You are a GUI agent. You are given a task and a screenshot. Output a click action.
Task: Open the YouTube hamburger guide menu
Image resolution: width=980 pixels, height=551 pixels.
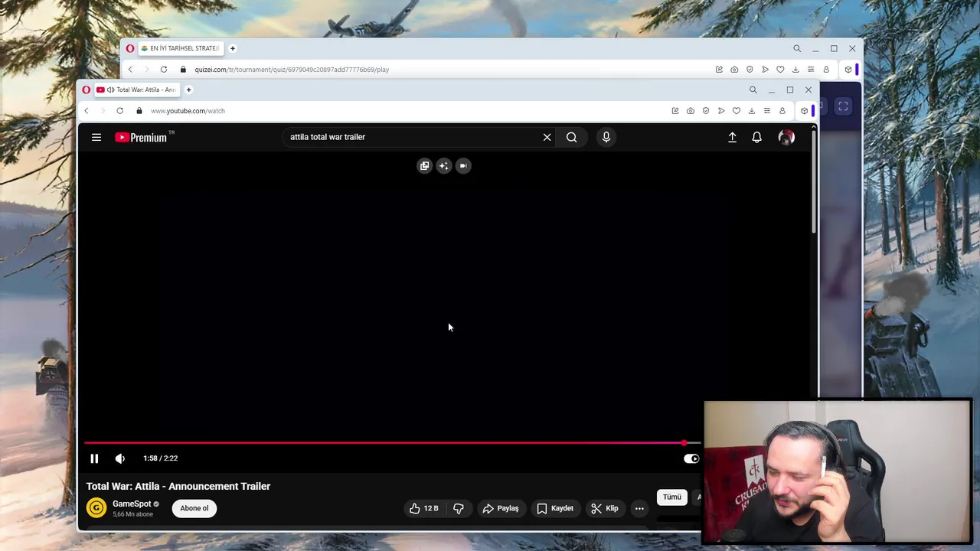96,137
